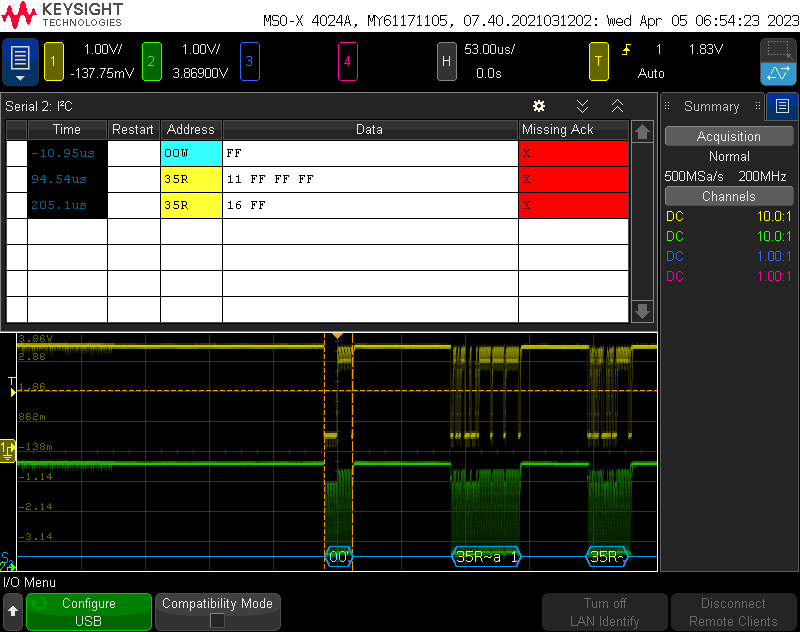Select the Summary tab in sidebar
The height and width of the screenshot is (632, 800).
pyautogui.click(x=711, y=106)
